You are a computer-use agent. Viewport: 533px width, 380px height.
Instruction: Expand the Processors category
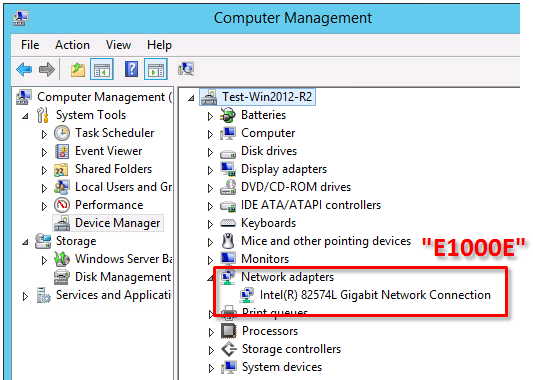(x=211, y=332)
